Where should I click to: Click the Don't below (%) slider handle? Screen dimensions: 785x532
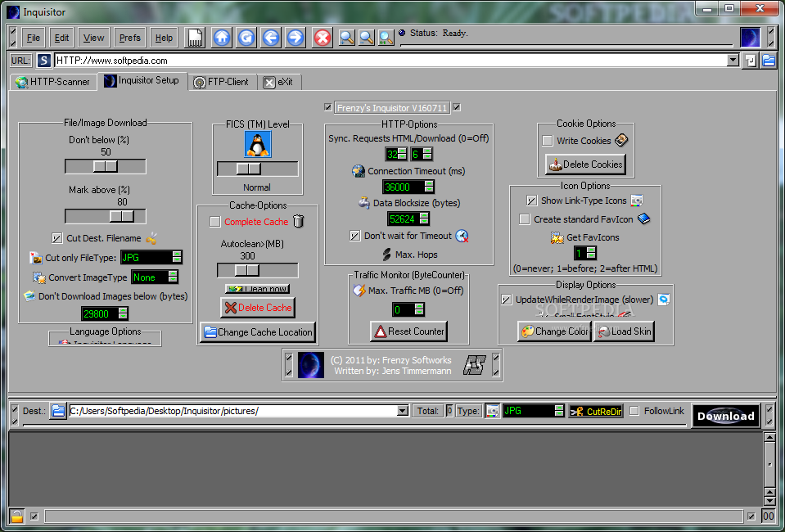pos(106,166)
